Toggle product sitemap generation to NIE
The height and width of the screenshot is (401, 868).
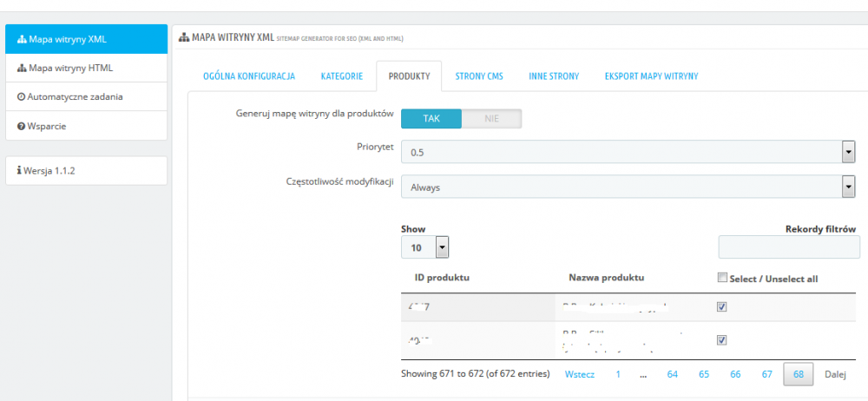(491, 119)
